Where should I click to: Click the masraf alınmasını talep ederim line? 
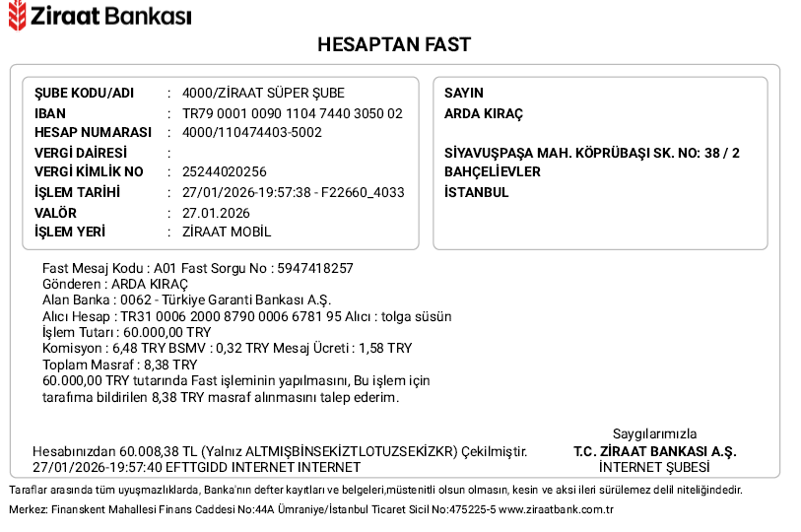(x=221, y=397)
